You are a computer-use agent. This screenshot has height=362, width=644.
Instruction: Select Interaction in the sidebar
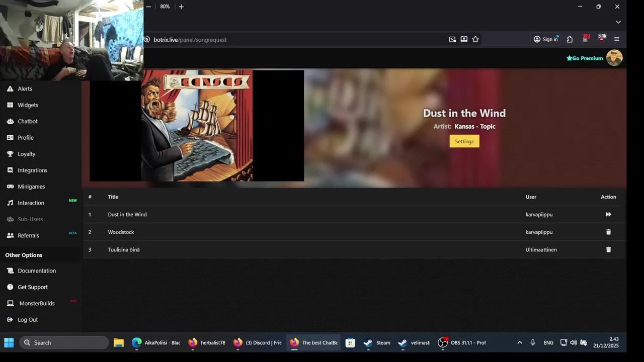tap(31, 203)
